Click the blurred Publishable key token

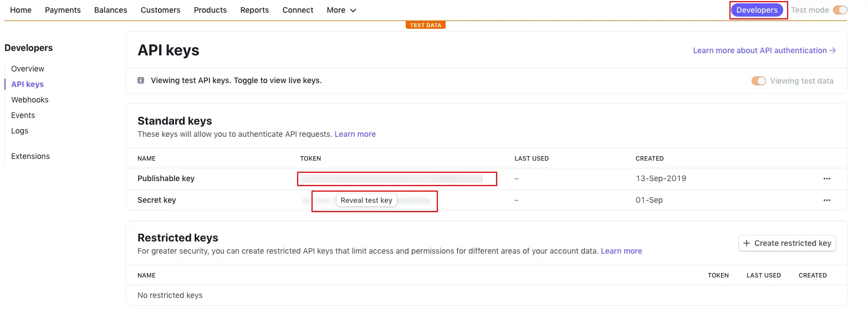click(391, 179)
